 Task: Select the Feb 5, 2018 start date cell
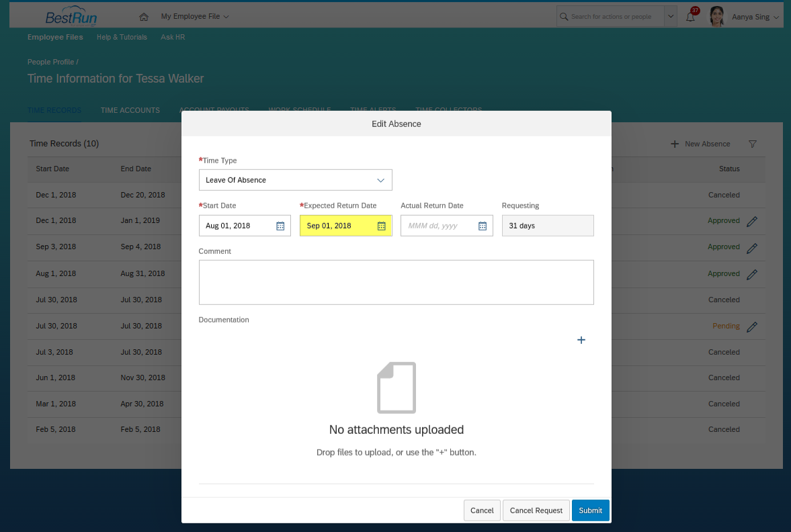(x=56, y=430)
